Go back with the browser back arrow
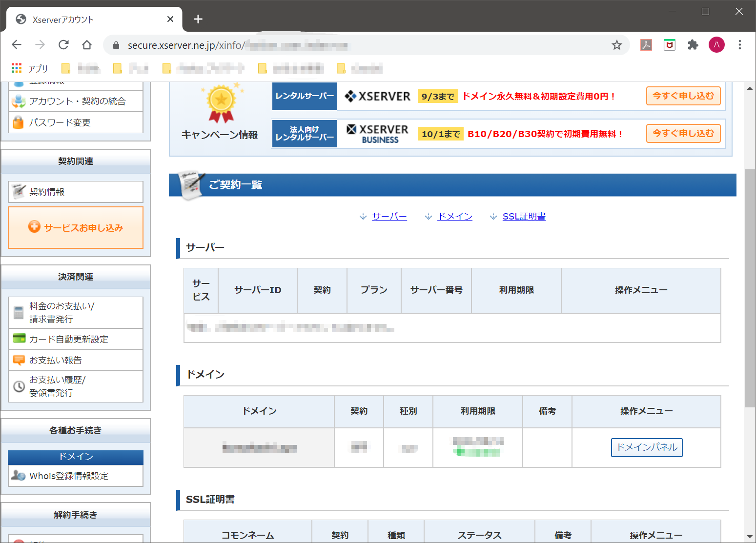This screenshot has height=543, width=756. click(17, 45)
